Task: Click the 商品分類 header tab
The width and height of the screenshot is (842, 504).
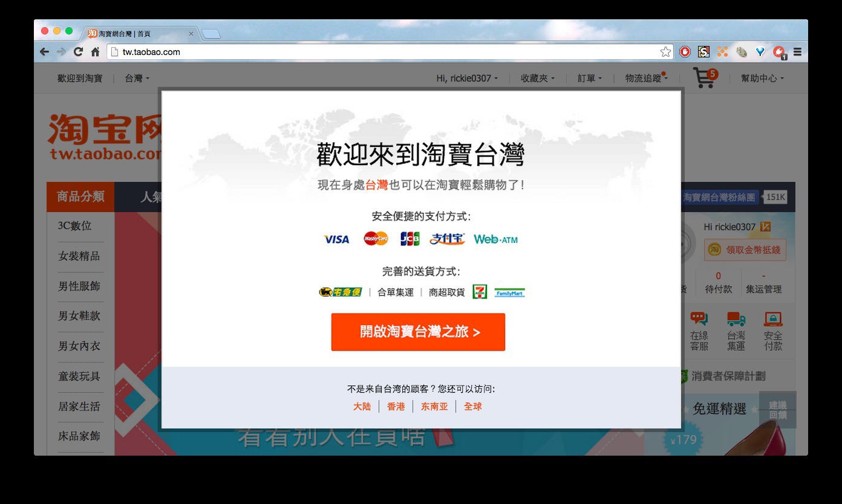Action: pyautogui.click(x=80, y=196)
